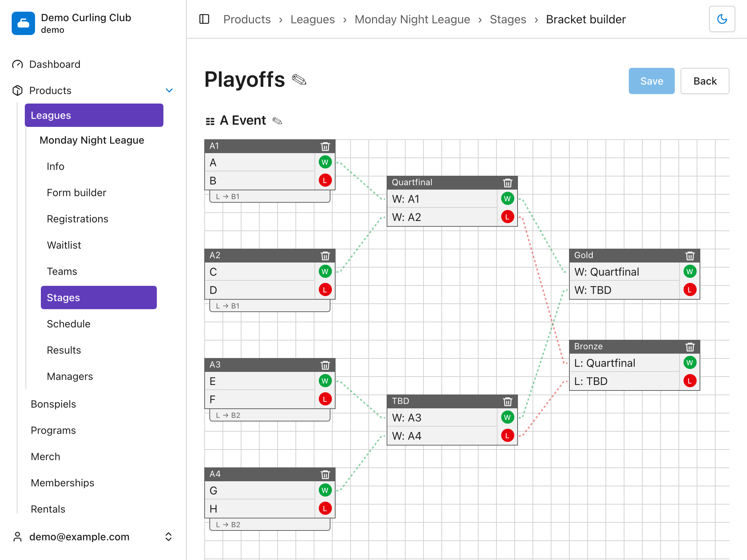Click the trash icon on Gold game
The image size is (747, 560).
(690, 256)
